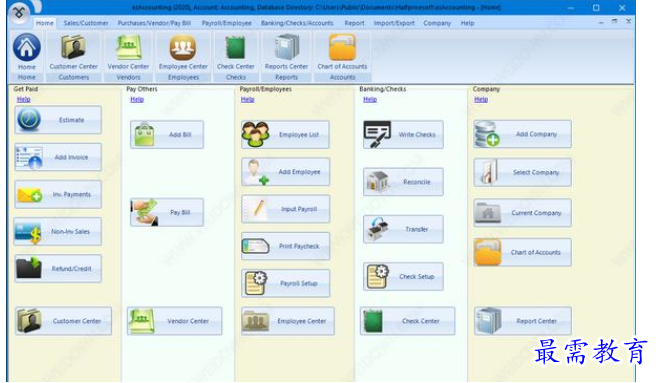Screen dimensions: 656x383
Task: Open Employee Center in Payroll panel
Action: click(288, 321)
